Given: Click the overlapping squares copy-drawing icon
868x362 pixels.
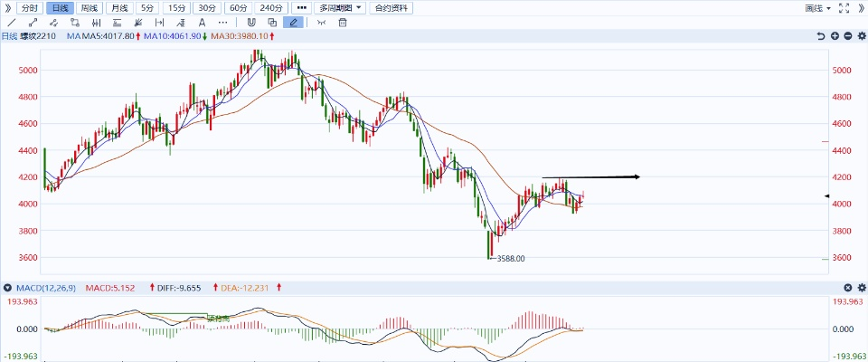Looking at the screenshot, I should coord(272,23).
